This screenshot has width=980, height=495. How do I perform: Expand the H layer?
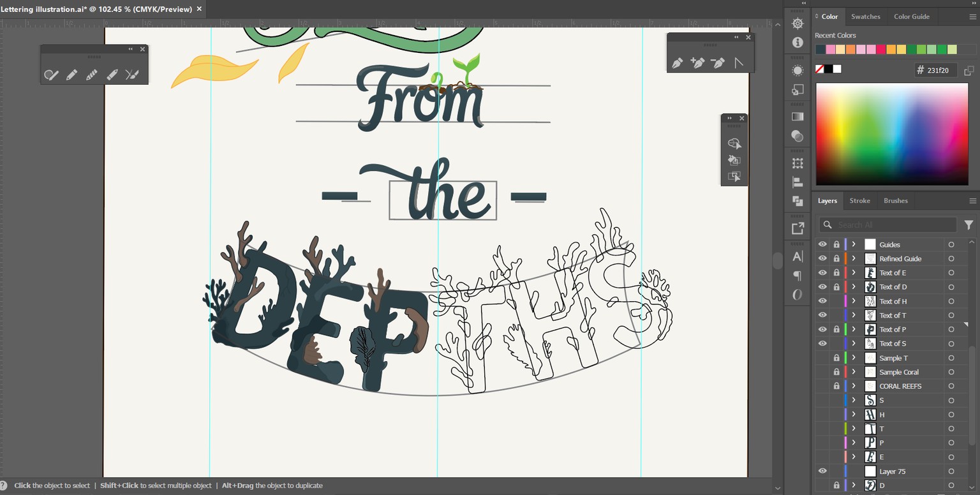pos(854,415)
